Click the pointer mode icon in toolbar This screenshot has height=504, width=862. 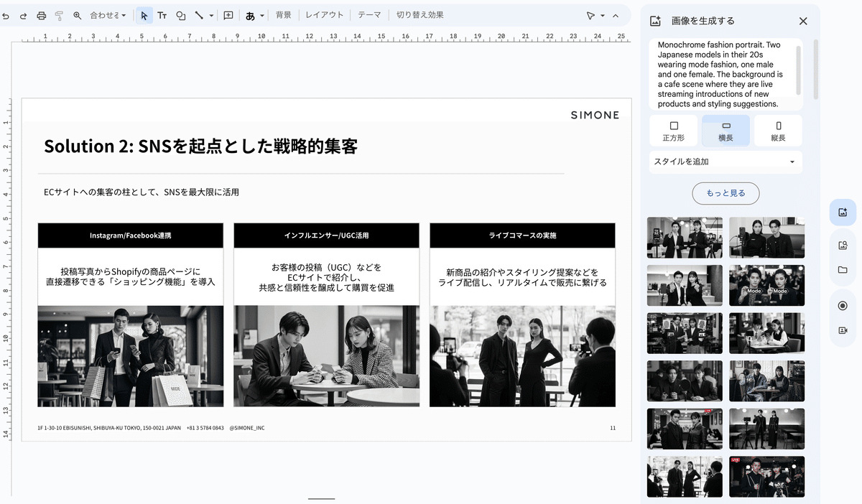point(590,15)
